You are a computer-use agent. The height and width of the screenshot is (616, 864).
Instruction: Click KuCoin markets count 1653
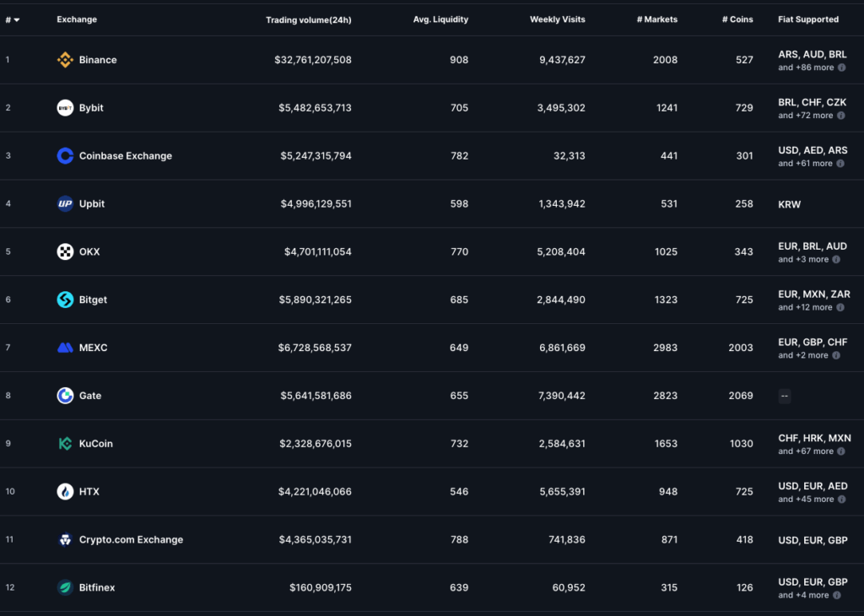click(x=666, y=443)
